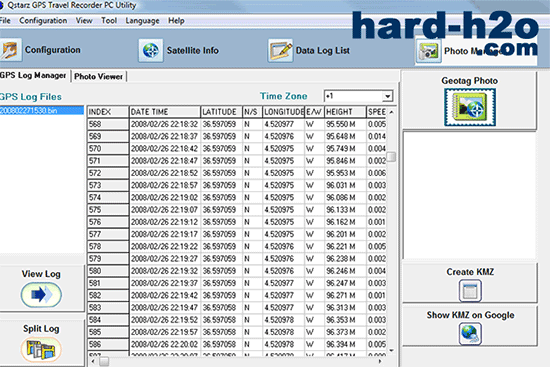
Task: Click date cell 2008/02/26 22:20:02
Action: [165, 344]
